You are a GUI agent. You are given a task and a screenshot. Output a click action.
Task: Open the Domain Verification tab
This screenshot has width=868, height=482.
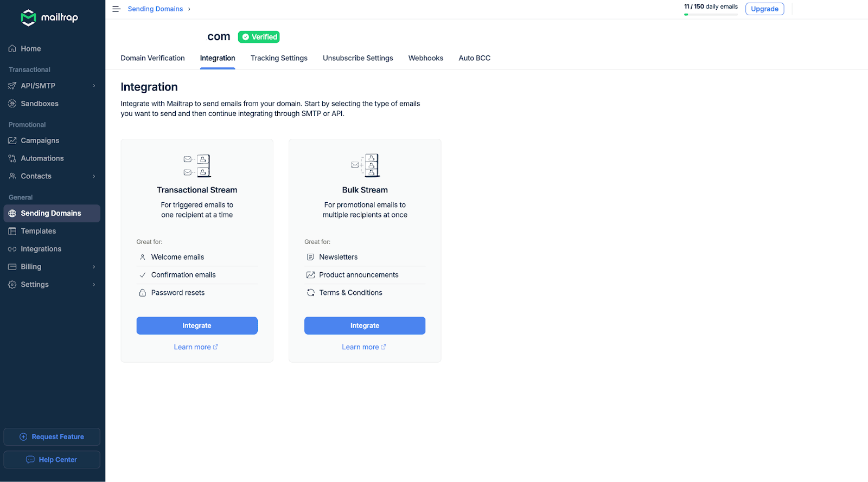pyautogui.click(x=152, y=58)
